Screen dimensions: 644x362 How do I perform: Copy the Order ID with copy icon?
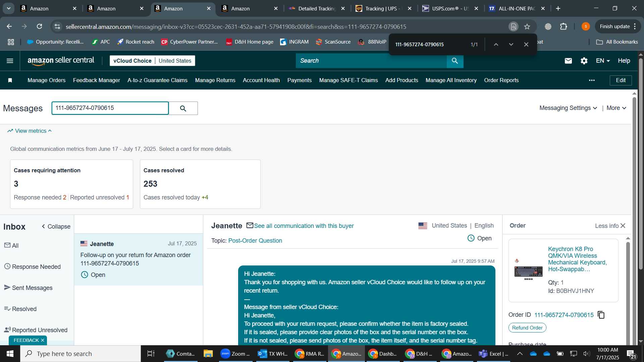pyautogui.click(x=601, y=315)
